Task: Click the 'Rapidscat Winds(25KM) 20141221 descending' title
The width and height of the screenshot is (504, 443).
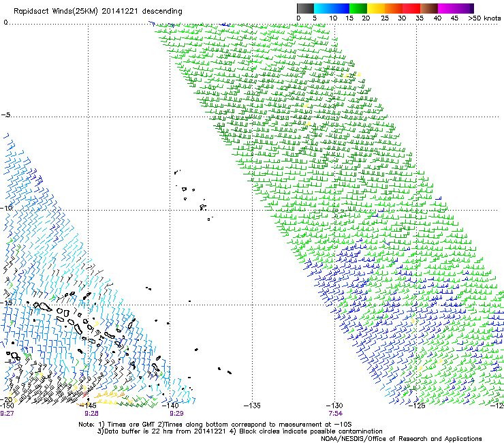Action: pos(97,12)
